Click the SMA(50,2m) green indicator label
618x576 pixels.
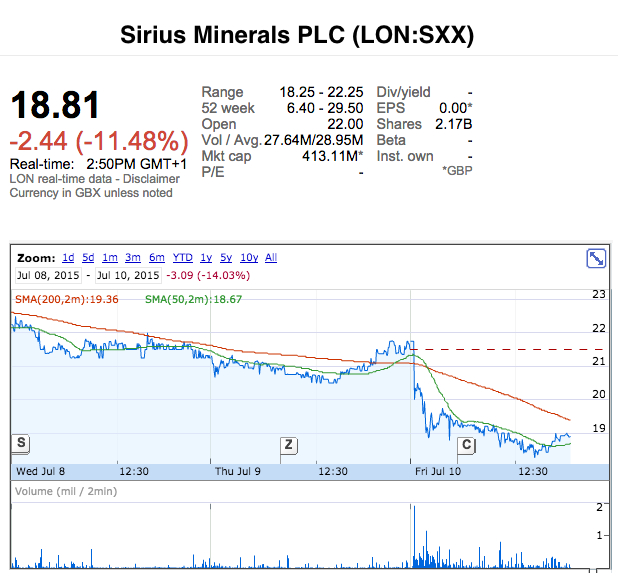[194, 299]
